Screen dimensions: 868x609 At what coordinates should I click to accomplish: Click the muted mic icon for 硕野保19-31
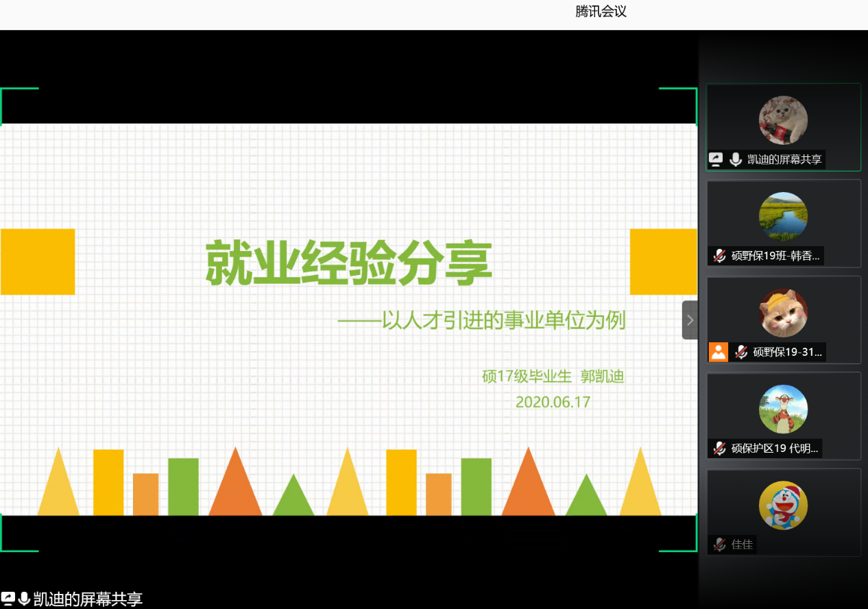(740, 352)
